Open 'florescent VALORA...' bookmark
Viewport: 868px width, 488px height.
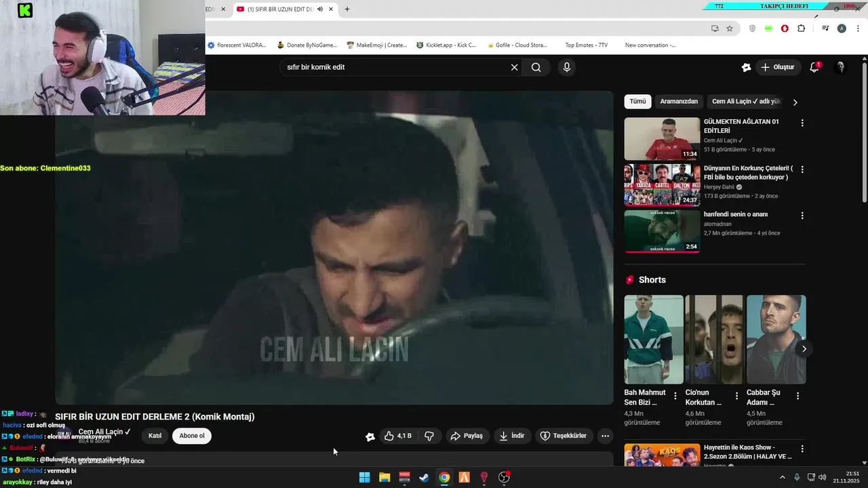click(237, 45)
